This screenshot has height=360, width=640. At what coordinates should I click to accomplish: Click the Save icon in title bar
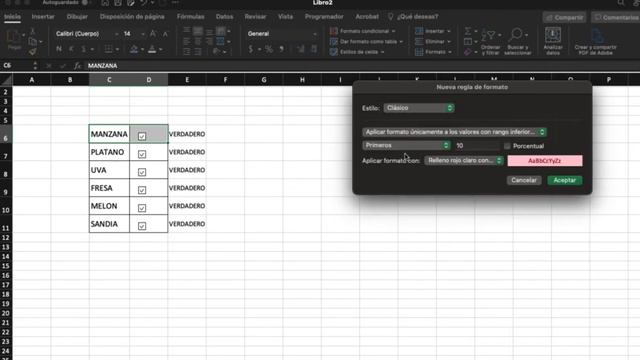tap(118, 3)
